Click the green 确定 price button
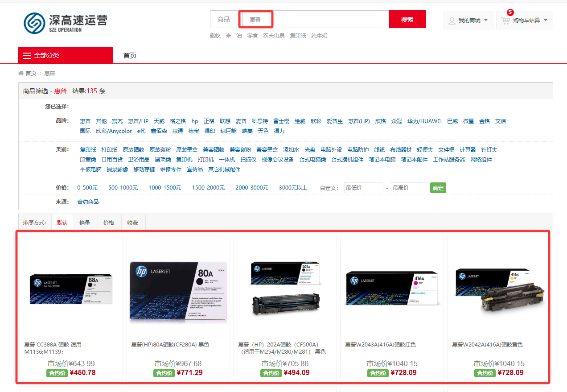The width and height of the screenshot is (567, 392). (x=438, y=188)
